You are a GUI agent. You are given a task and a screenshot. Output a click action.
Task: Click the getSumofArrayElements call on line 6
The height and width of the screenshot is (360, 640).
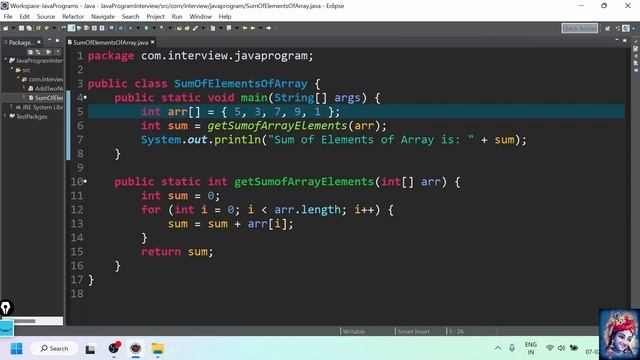coord(277,126)
